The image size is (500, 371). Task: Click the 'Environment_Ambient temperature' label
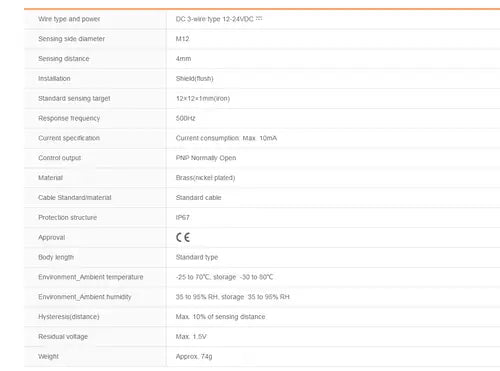tap(91, 277)
